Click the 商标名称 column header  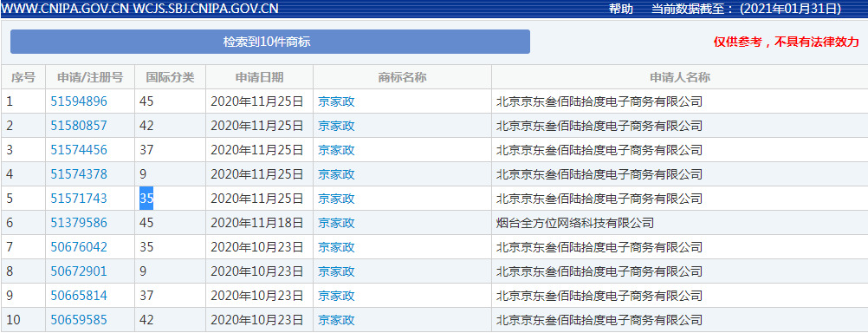402,77
